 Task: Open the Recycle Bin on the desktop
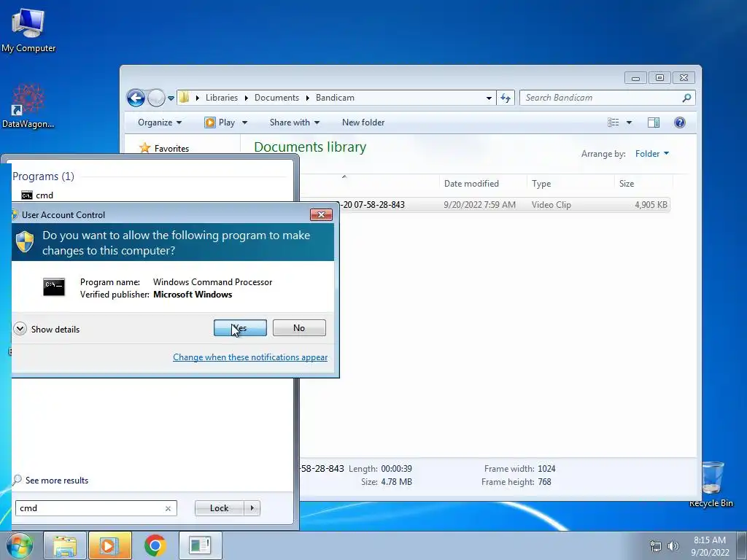coord(711,484)
